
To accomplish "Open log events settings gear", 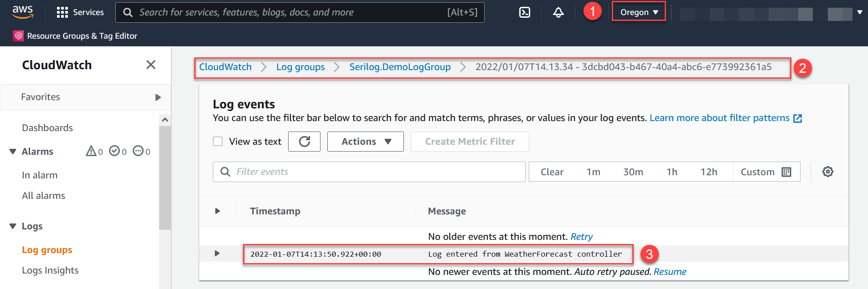I will pos(827,172).
